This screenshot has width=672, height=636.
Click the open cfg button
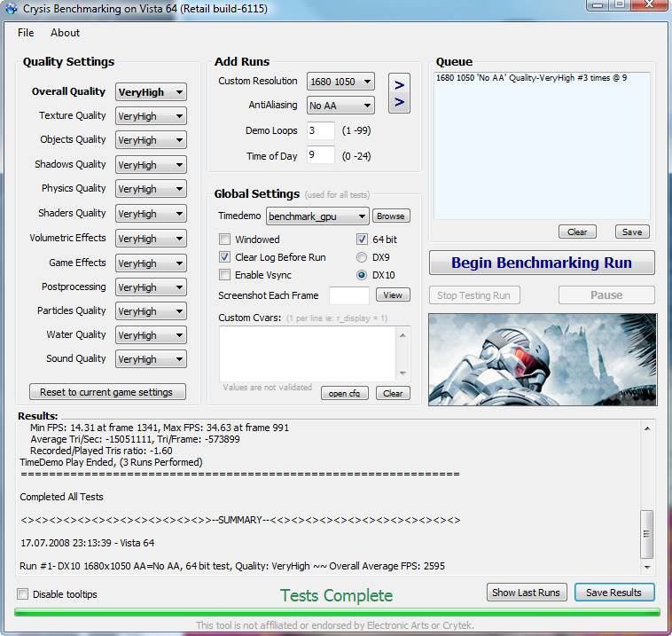[345, 393]
